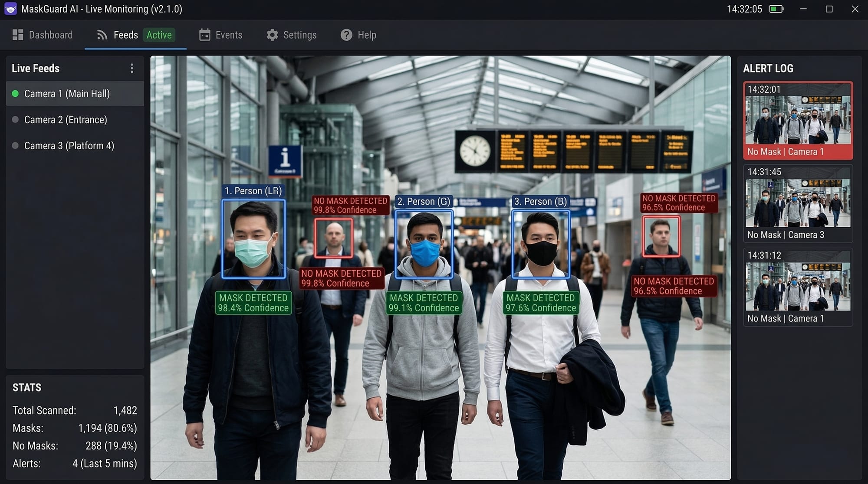Viewport: 868px width, 484px height.
Task: Open the 14:31:45 Camera 3 alert
Action: tap(798, 203)
